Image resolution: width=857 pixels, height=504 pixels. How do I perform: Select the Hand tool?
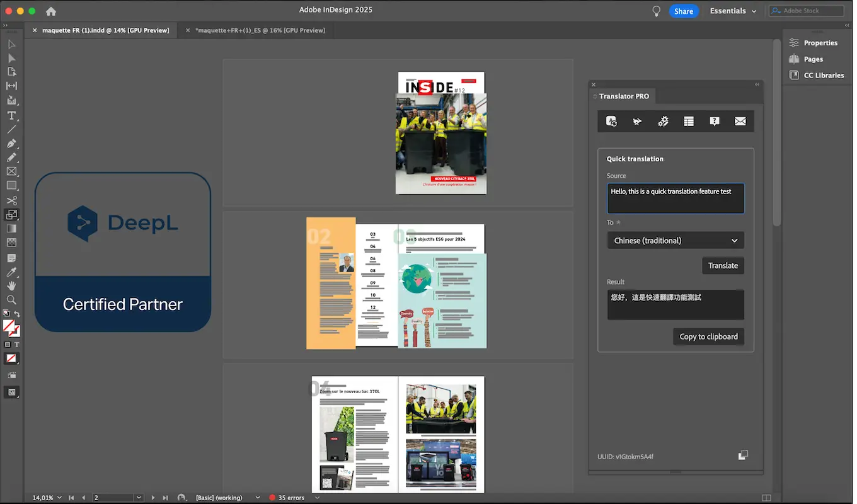tap(11, 286)
